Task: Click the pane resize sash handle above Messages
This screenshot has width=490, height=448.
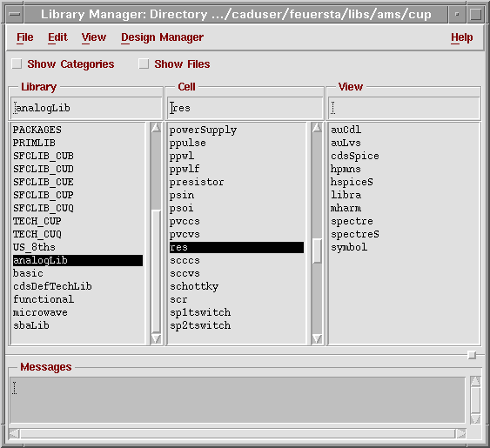Action: click(x=472, y=355)
